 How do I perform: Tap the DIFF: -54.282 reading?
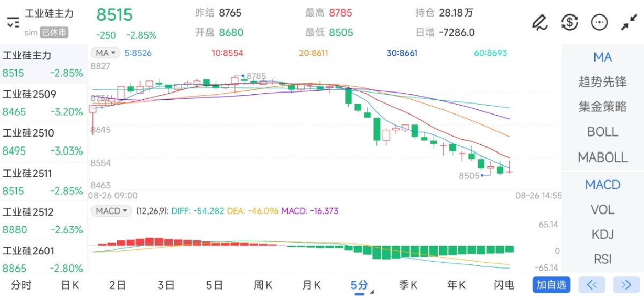point(198,211)
